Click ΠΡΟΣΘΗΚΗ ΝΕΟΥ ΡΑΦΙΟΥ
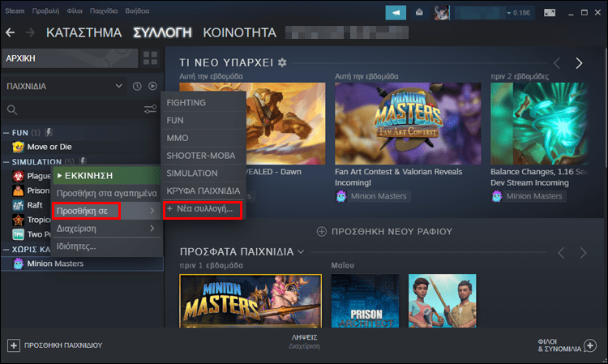This screenshot has height=364, width=608. pos(384,232)
